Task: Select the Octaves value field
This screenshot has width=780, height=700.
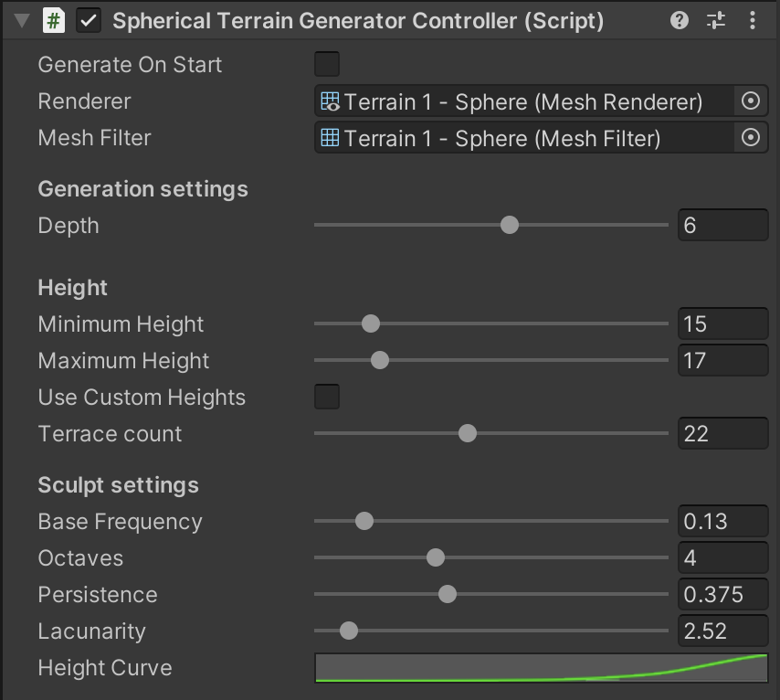Action: [x=722, y=557]
